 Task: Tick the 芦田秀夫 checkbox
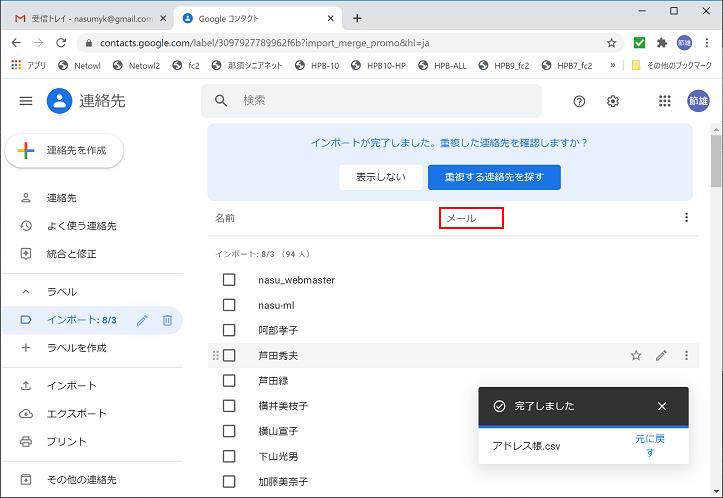click(x=229, y=355)
